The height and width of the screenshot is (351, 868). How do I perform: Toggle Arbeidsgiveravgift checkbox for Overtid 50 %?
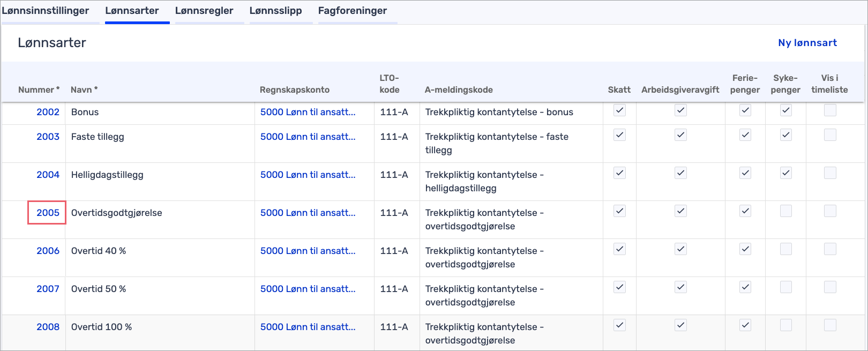coord(680,287)
